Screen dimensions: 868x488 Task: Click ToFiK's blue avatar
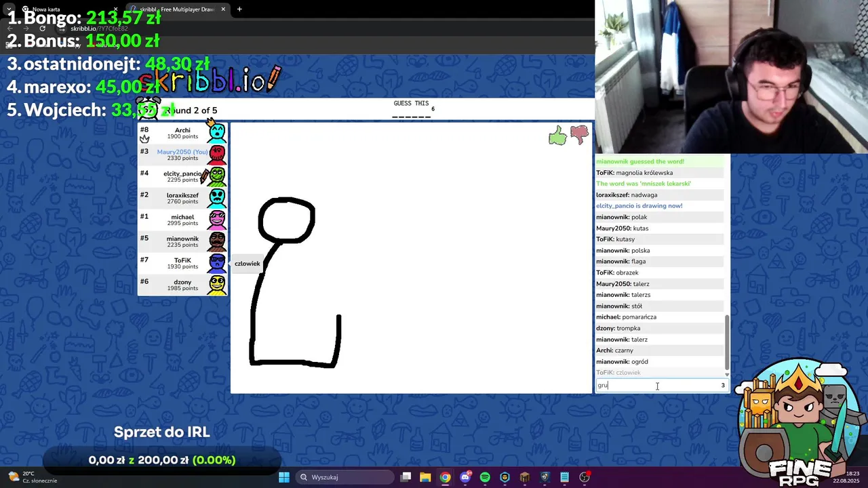[x=217, y=263]
